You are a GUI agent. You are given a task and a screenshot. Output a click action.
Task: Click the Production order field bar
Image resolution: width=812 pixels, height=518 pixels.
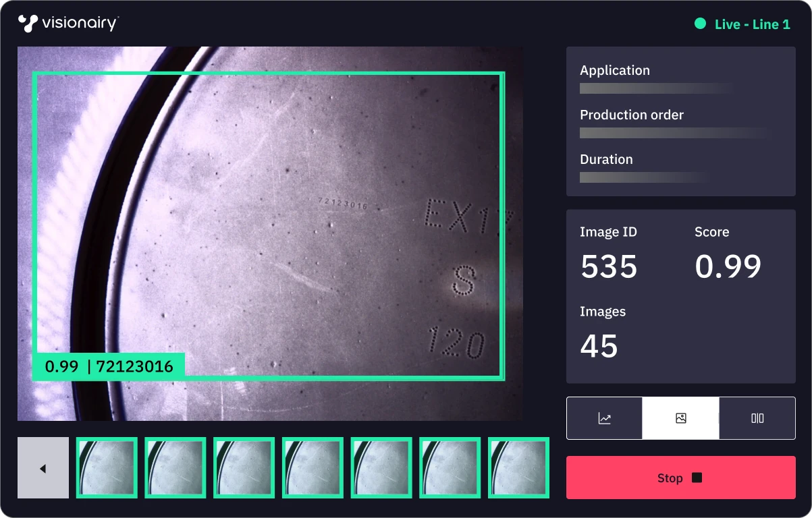click(x=675, y=133)
